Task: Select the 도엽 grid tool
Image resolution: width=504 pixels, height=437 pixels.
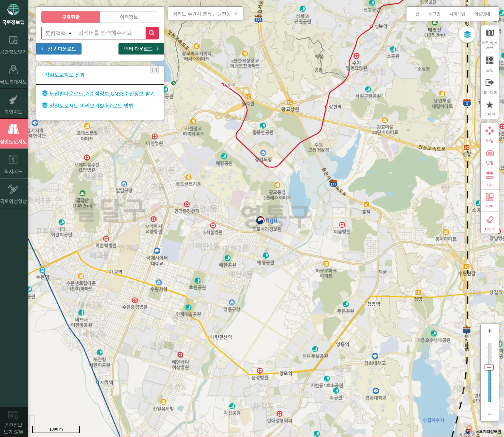Action: pos(489,64)
